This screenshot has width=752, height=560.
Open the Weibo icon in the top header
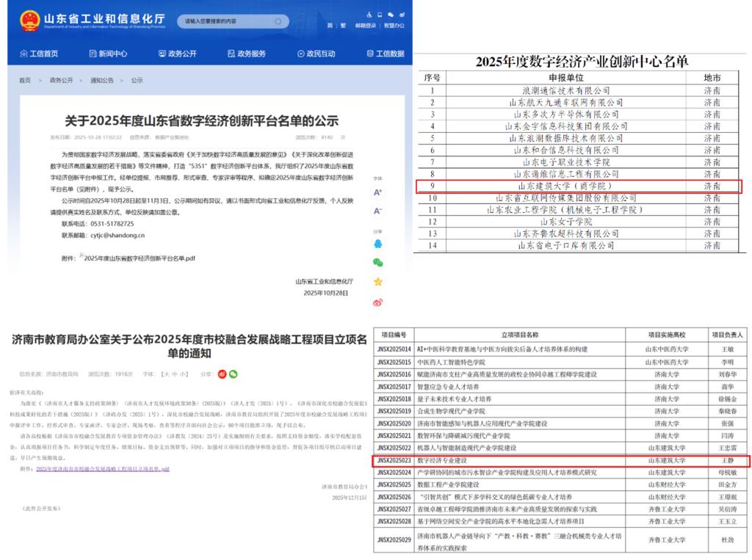coord(402,15)
